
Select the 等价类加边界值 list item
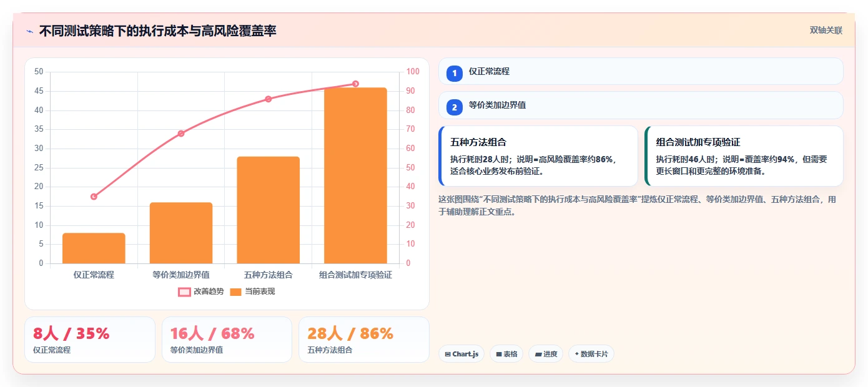pos(641,105)
